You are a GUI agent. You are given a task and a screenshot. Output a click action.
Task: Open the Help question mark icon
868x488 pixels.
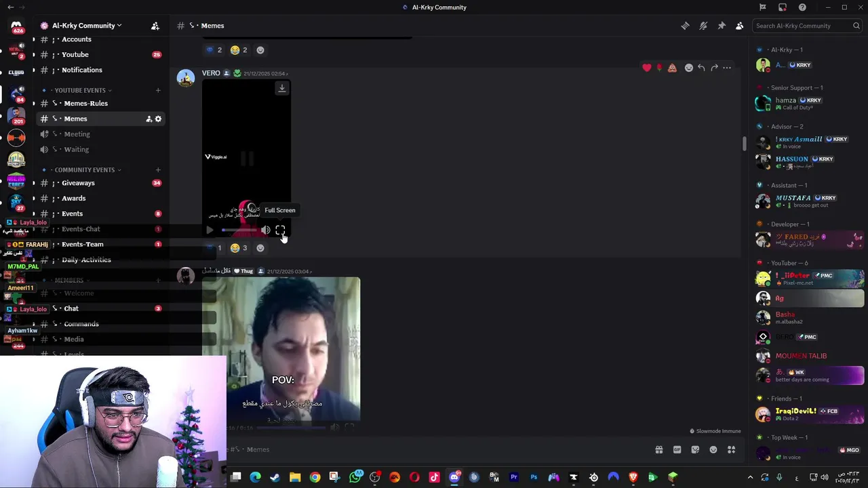tap(802, 7)
